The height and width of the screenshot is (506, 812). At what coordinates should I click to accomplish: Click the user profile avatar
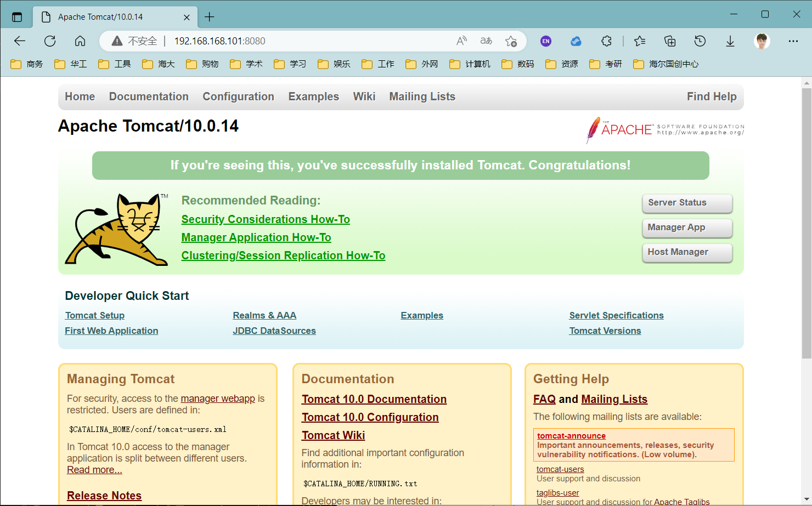762,41
